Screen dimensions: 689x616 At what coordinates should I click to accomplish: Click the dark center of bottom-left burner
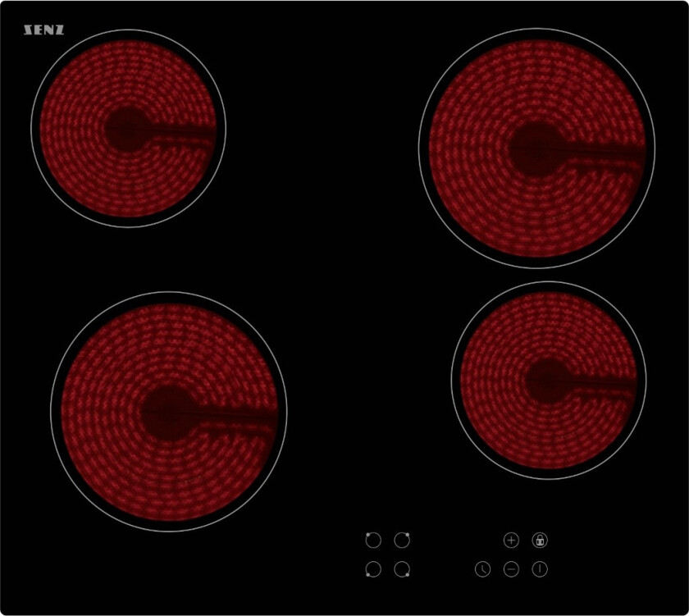coord(167,413)
